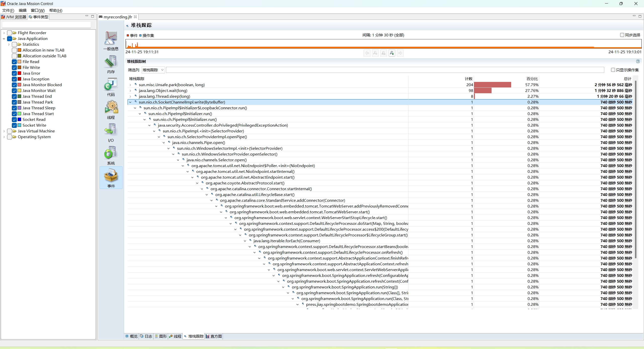
Task: Collapse the Java Application tree node
Action: coord(4,39)
